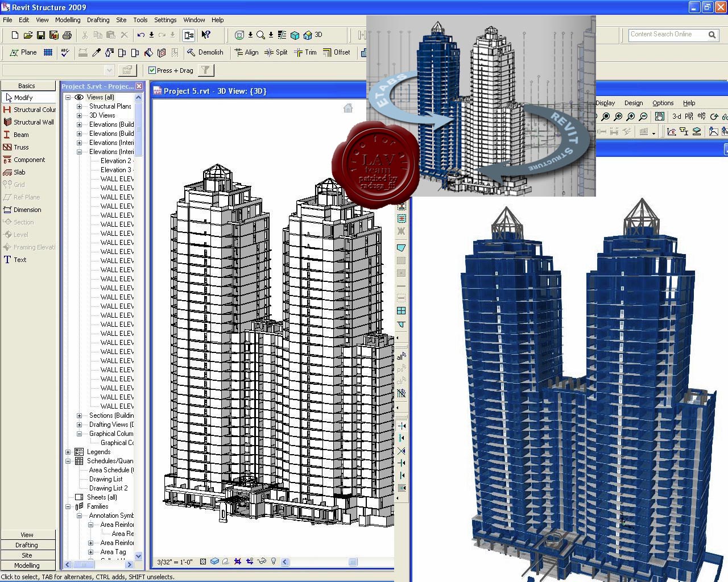728x582 pixels.
Task: Collapse the Families node
Action: click(x=68, y=506)
